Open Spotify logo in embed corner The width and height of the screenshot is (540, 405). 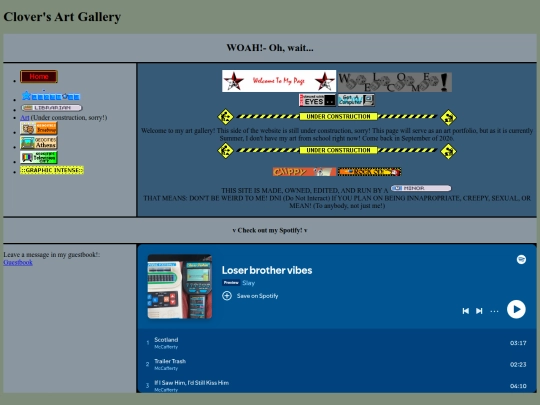(521, 259)
